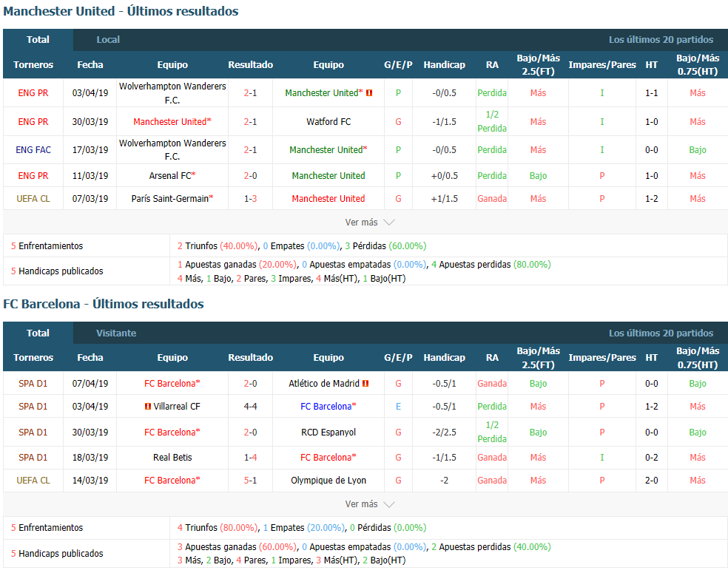Click handicap value -2/2.5
728x573 pixels.
click(445, 433)
